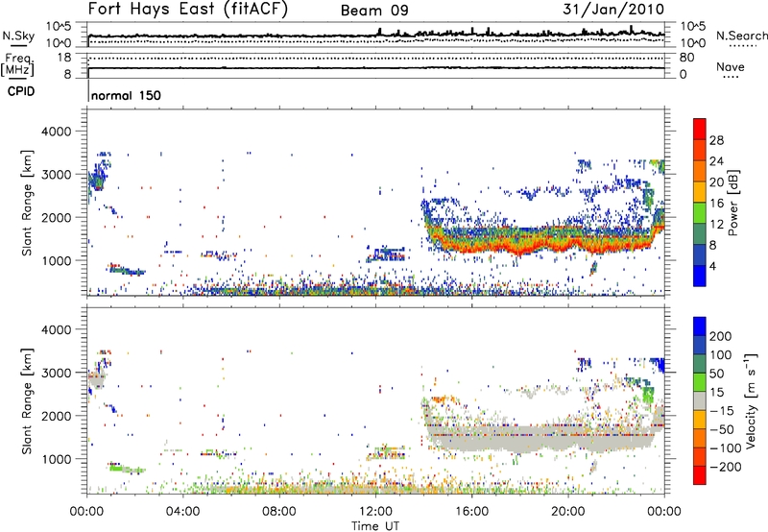The width and height of the screenshot is (768, 532).
Task: Click the 'Velocity [m s-1]' color bar label
Action: click(752, 400)
